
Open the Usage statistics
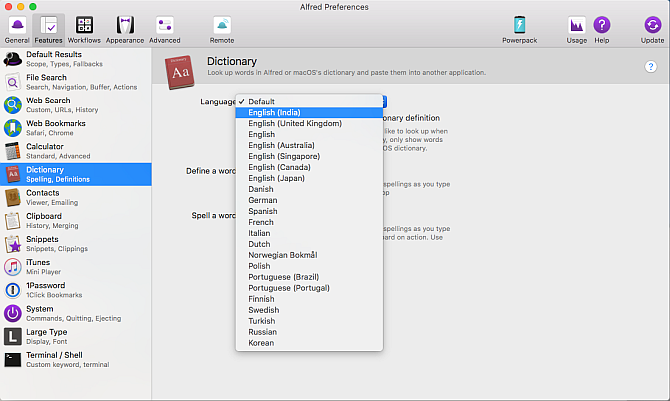coord(577,28)
